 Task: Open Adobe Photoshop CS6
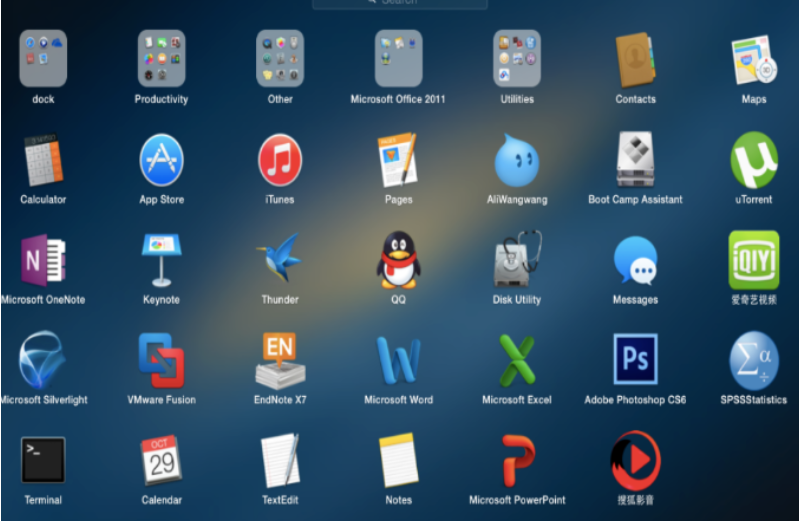[x=635, y=360]
